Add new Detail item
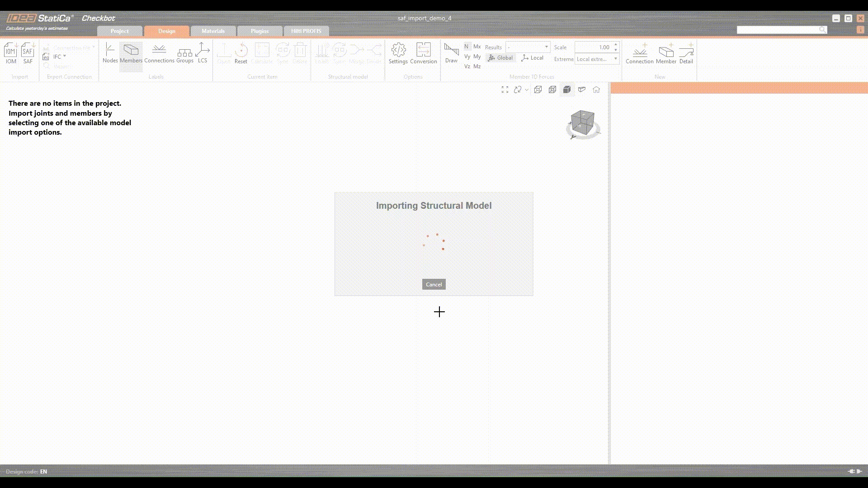The width and height of the screenshot is (868, 488). (x=686, y=53)
